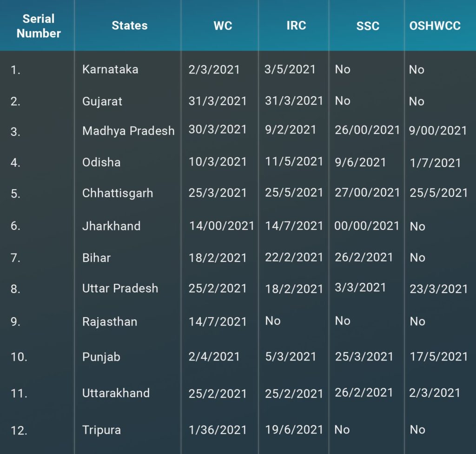Click Uttar Pradesh OSHWCC date 23/3/2021
The height and width of the screenshot is (454, 476).
(439, 289)
